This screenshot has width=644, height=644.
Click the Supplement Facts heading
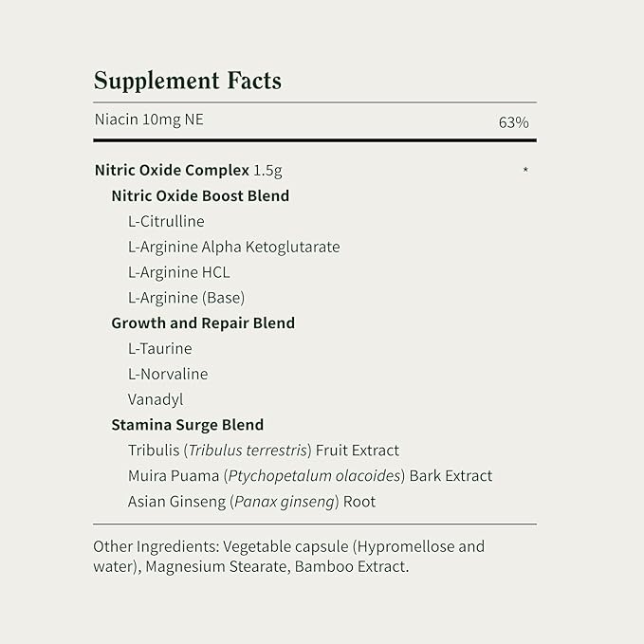(188, 81)
